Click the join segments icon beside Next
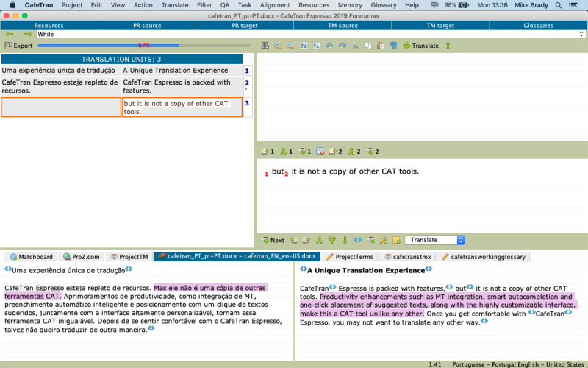Viewport: 588px width, 368px height. 319,240
